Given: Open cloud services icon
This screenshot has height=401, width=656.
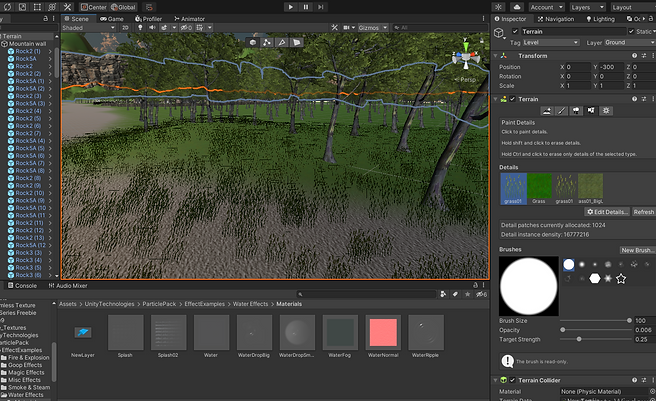Looking at the screenshot, I should (x=517, y=7).
